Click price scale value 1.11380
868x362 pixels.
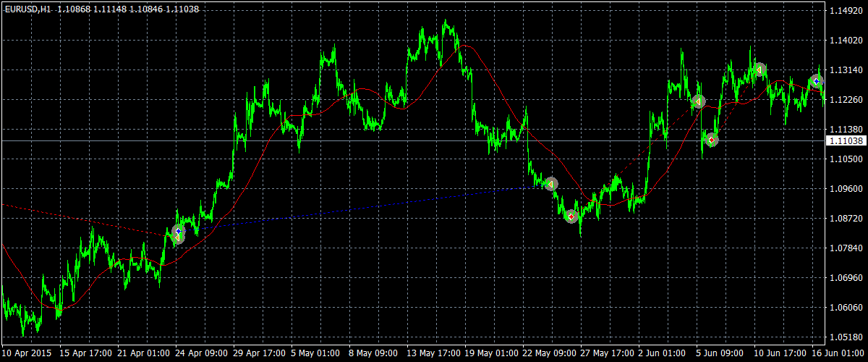click(x=847, y=129)
